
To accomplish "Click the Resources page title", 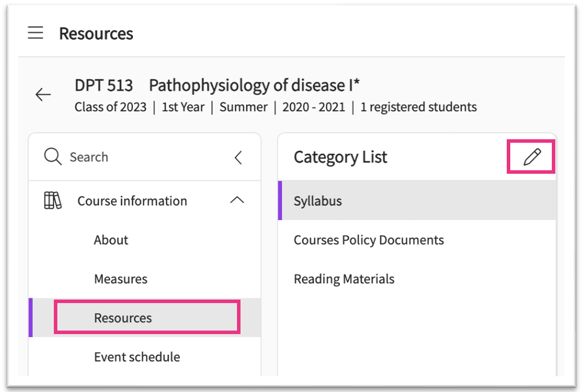I will [96, 33].
